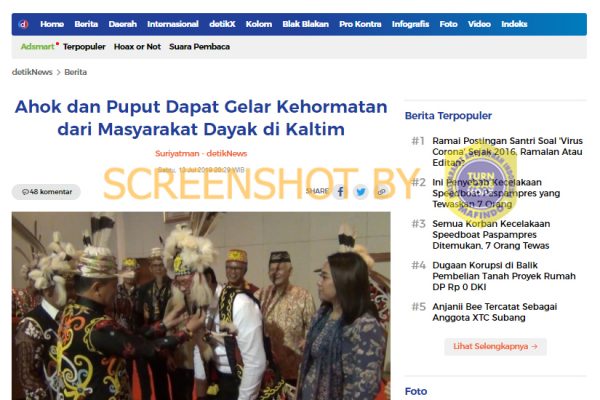Open the Infografis menu item
The image size is (600, 400).
[410, 24]
